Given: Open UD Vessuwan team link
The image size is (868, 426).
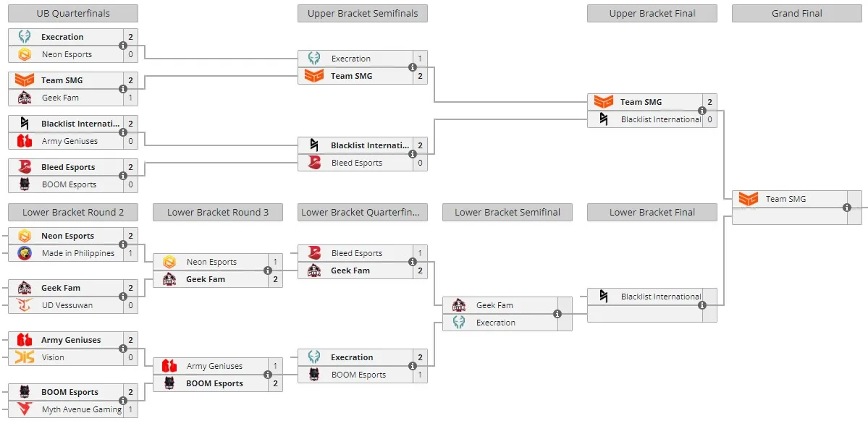Looking at the screenshot, I should (x=67, y=304).
